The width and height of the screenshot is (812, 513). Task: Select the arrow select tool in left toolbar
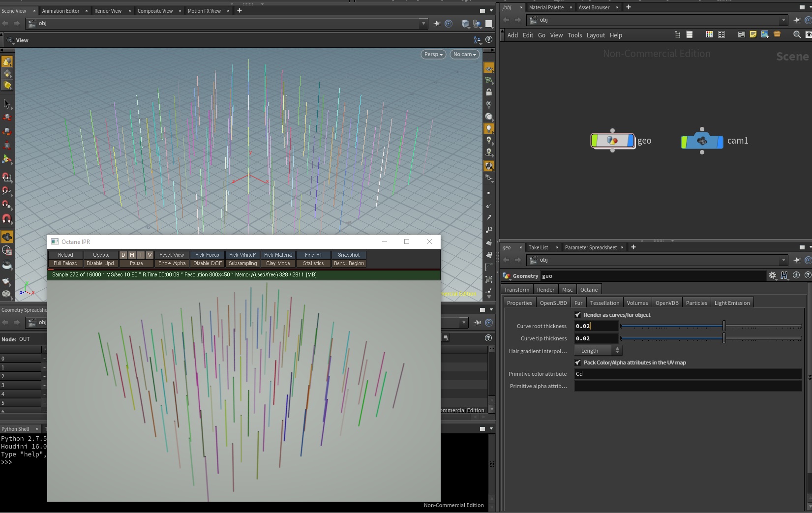pos(7,104)
